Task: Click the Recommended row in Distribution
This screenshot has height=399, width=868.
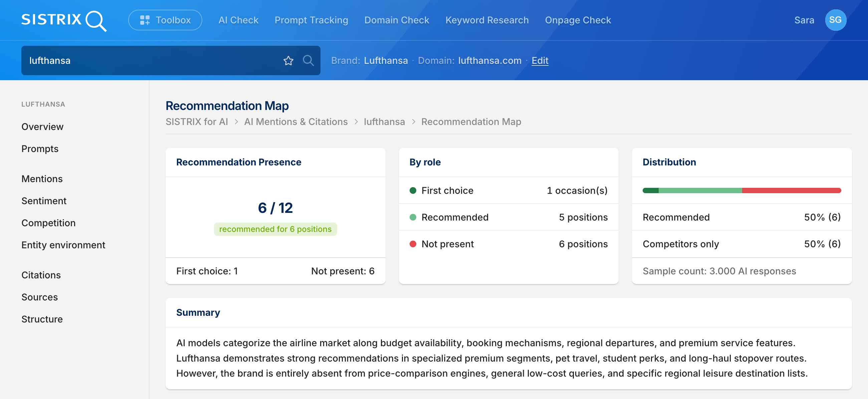Action: [x=742, y=217]
